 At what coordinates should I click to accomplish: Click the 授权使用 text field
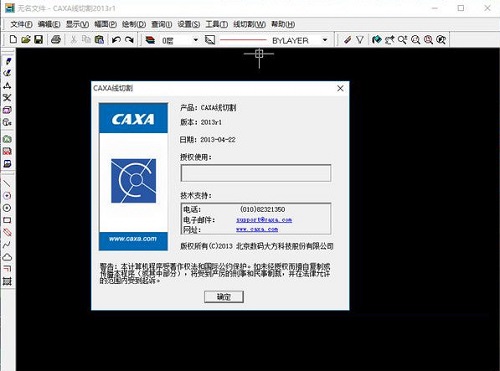256,173
